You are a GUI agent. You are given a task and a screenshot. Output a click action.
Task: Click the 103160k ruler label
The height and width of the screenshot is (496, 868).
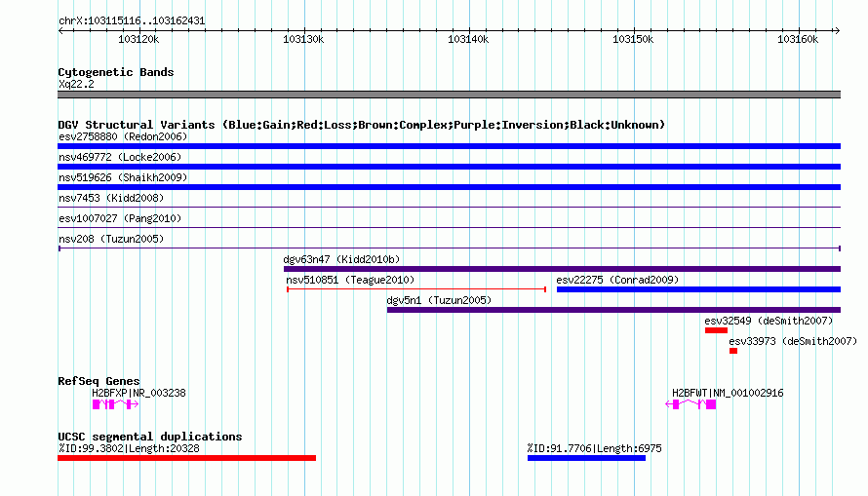coord(798,39)
